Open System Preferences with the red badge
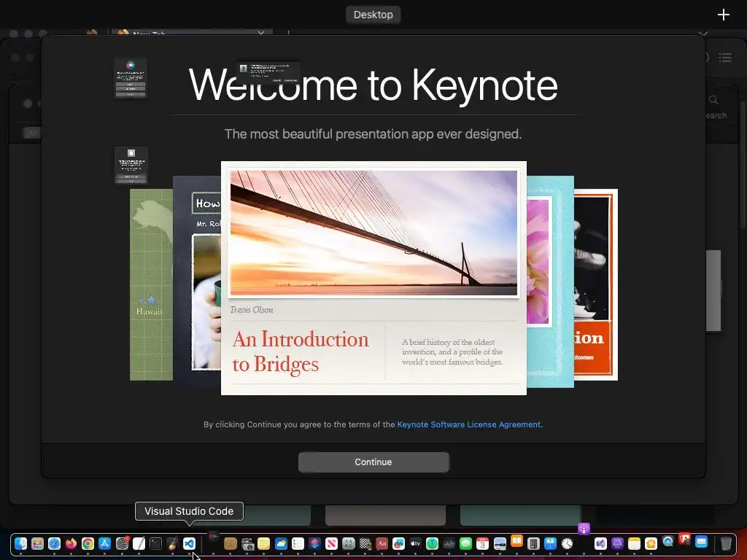 click(x=122, y=543)
